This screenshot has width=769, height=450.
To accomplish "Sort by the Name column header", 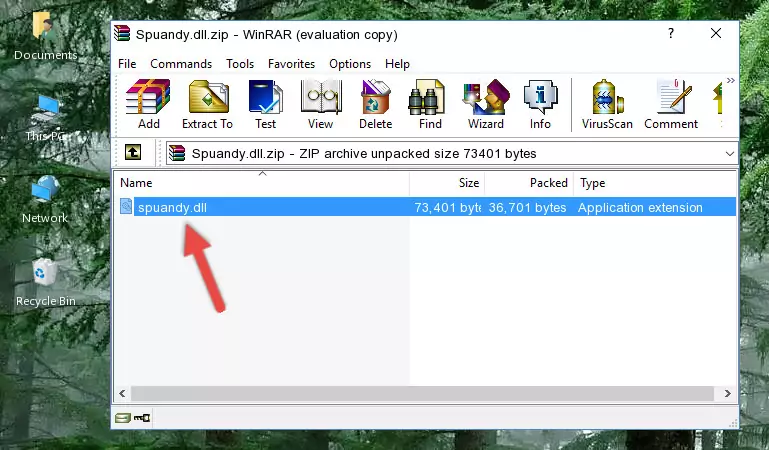I will [262, 183].
